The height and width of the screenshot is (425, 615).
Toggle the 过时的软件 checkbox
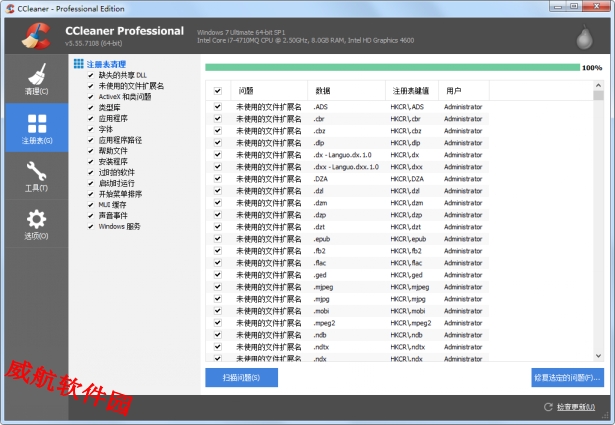click(x=91, y=172)
